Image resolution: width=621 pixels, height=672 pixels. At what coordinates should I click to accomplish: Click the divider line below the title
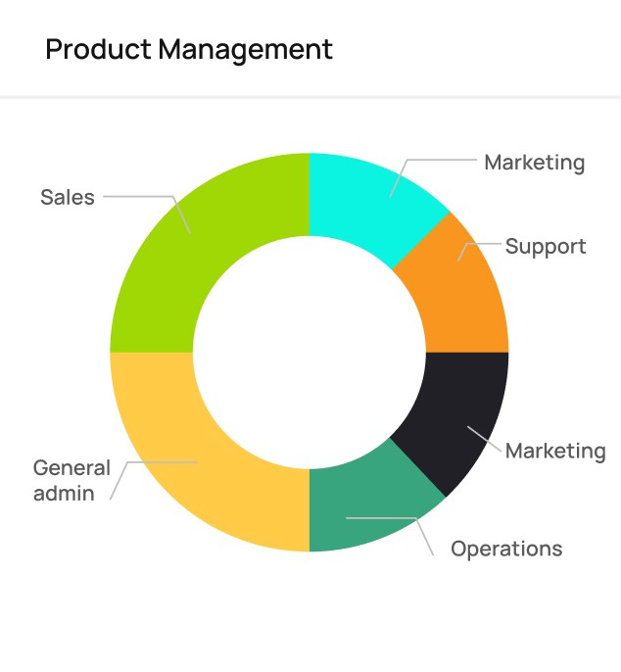(x=310, y=97)
